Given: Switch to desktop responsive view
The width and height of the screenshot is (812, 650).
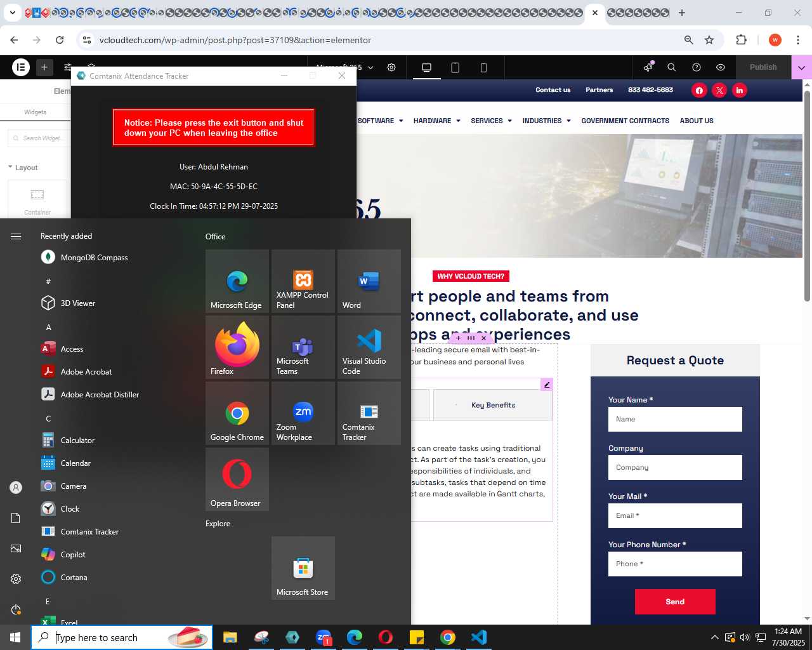Looking at the screenshot, I should pyautogui.click(x=426, y=67).
